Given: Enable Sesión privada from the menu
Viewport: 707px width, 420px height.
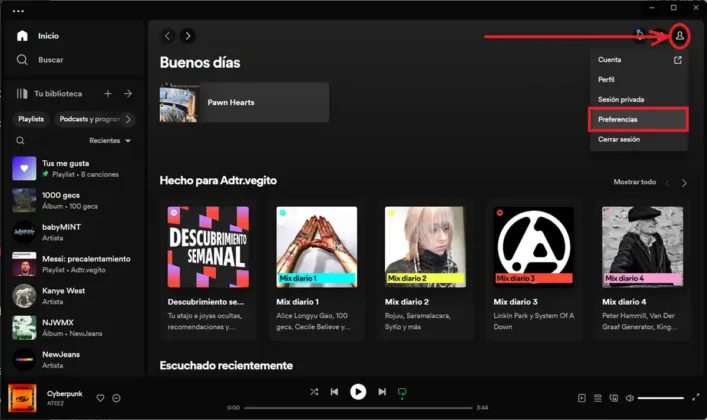Looking at the screenshot, I should point(639,99).
